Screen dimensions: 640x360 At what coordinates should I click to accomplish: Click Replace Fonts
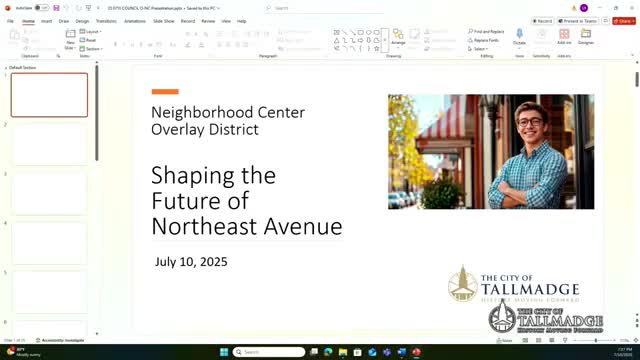point(484,40)
